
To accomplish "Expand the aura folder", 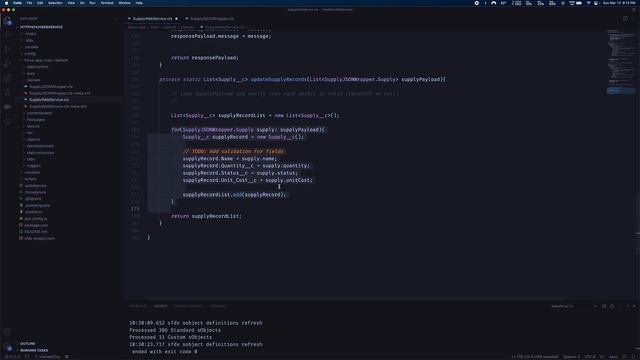I will (31, 73).
